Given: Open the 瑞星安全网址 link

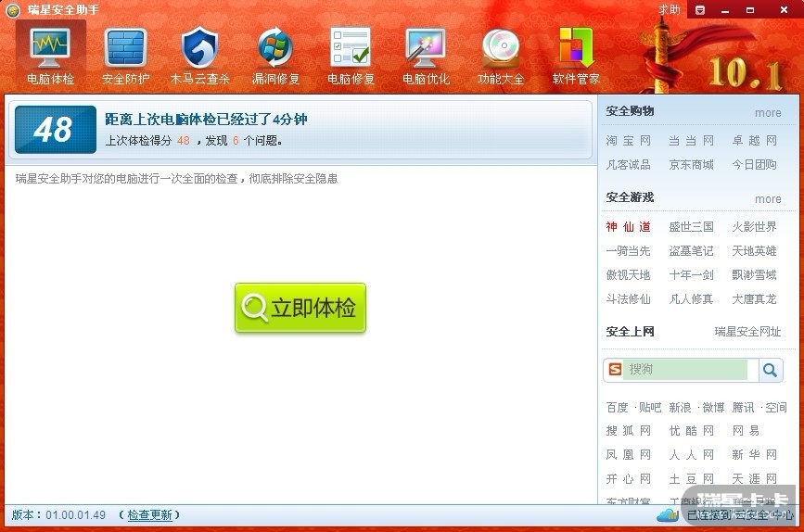Looking at the screenshot, I should pyautogui.click(x=747, y=332).
